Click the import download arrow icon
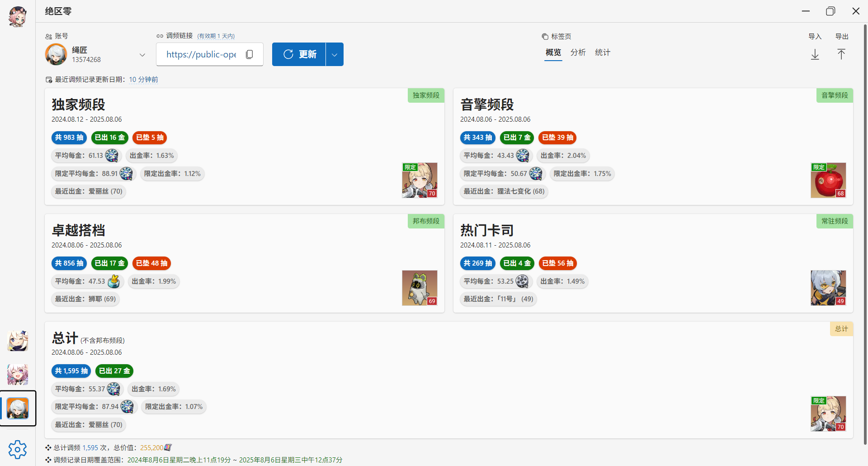Screen dimensions: 868x466 815,54
